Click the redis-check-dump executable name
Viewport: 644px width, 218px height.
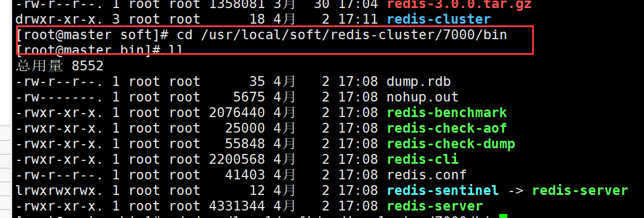(x=451, y=144)
